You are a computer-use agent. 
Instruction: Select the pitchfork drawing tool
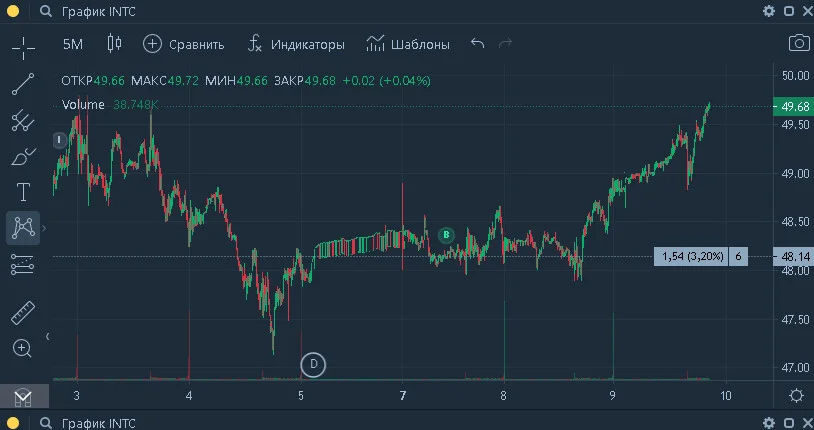(23, 120)
